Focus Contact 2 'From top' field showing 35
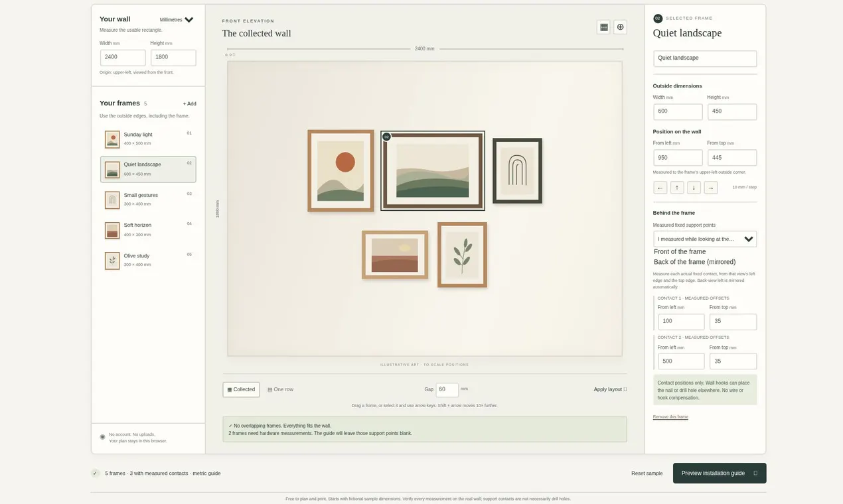Image resolution: width=843 pixels, height=504 pixels. 733,361
